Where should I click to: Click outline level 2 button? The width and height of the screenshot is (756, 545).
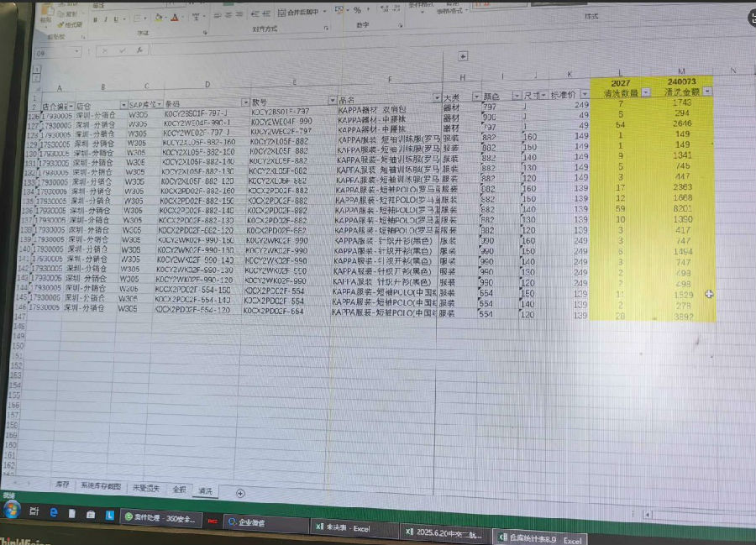(36, 77)
